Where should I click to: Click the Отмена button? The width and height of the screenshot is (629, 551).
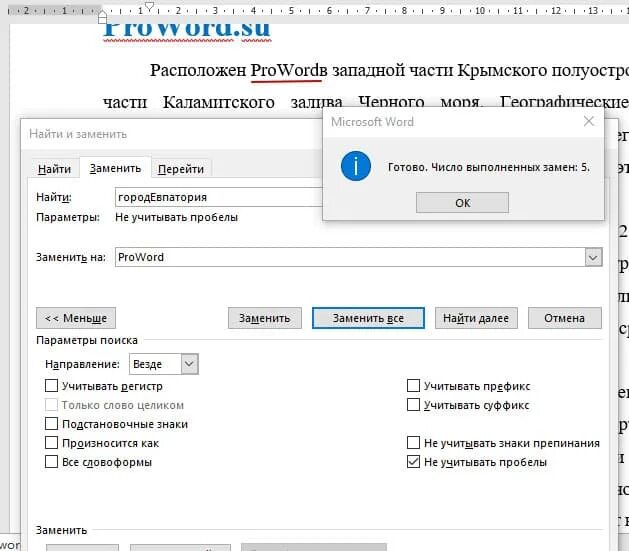[564, 318]
